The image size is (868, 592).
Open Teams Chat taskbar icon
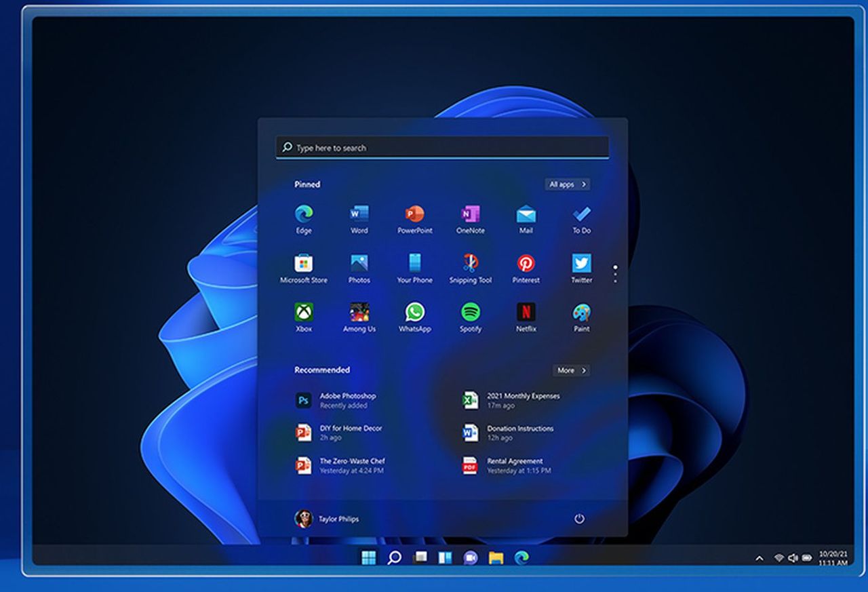tap(471, 557)
